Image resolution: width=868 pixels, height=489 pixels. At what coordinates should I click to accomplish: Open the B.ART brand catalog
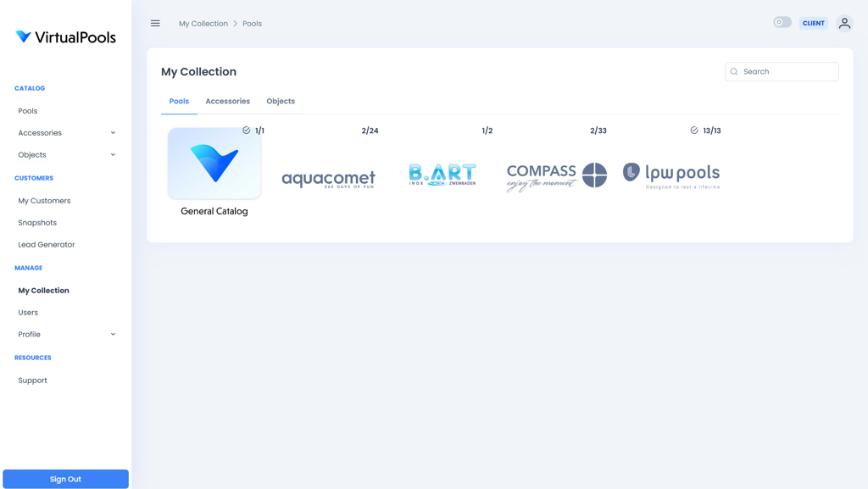pyautogui.click(x=442, y=175)
